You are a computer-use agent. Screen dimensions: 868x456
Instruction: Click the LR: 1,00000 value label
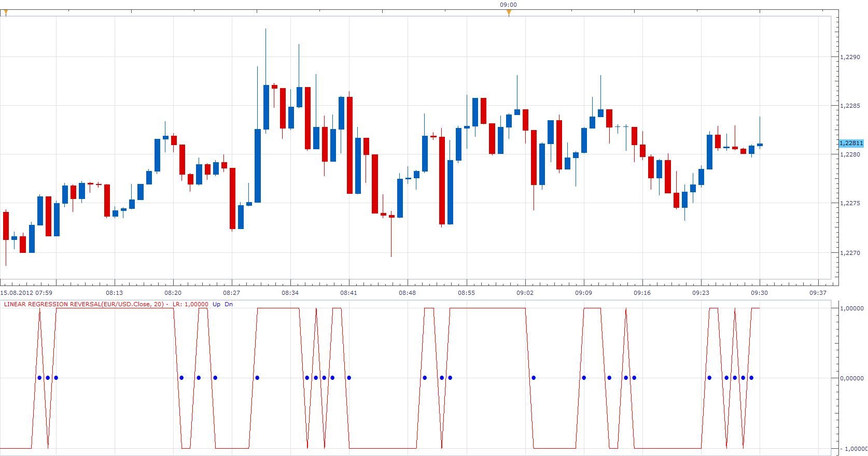click(x=190, y=304)
